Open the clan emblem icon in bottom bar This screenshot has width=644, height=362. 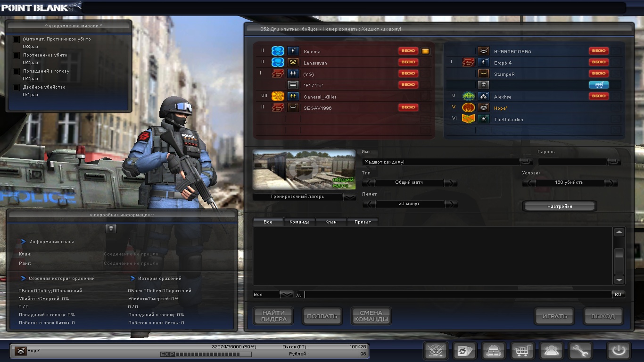point(436,351)
